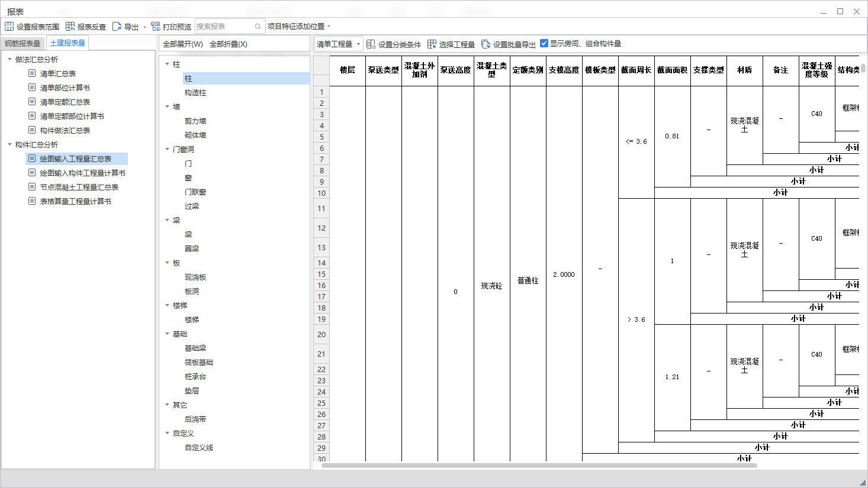Click the 设置报表范围 label text
Screen dimensions: 868x488
38,27
